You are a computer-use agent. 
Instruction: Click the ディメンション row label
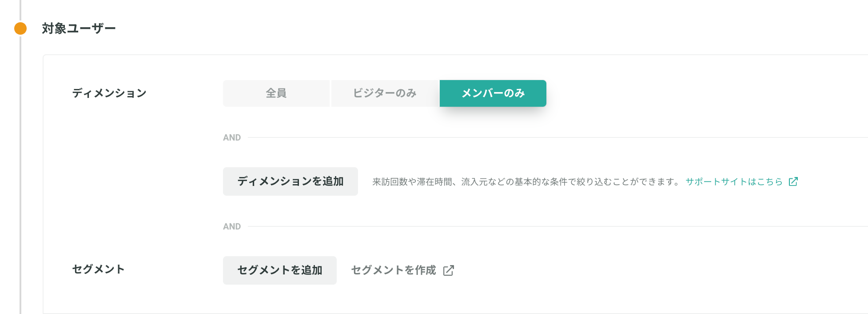109,93
